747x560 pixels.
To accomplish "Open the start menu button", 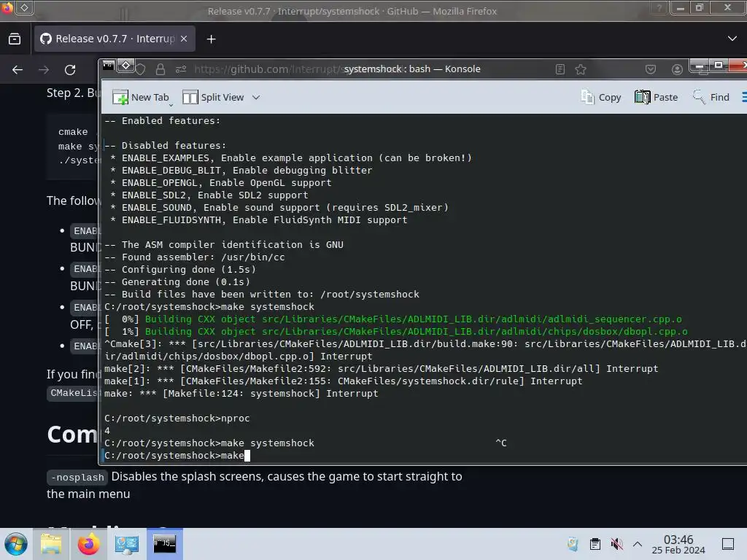I will tap(15, 544).
